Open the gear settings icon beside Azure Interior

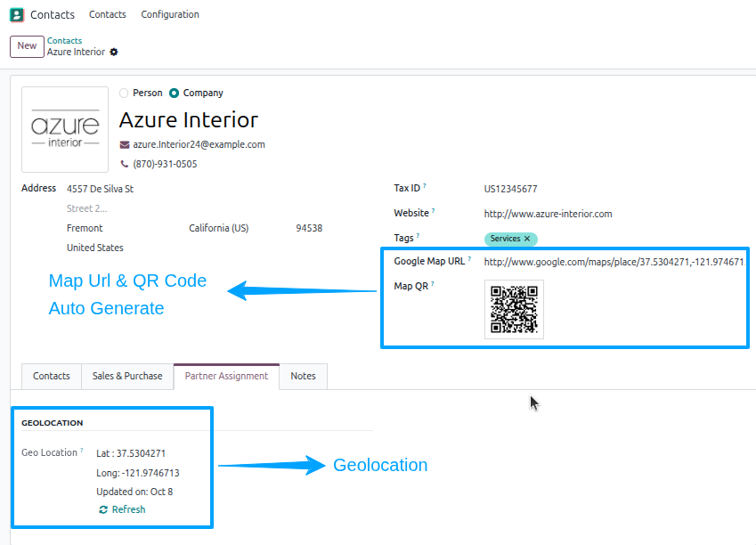pyautogui.click(x=114, y=52)
